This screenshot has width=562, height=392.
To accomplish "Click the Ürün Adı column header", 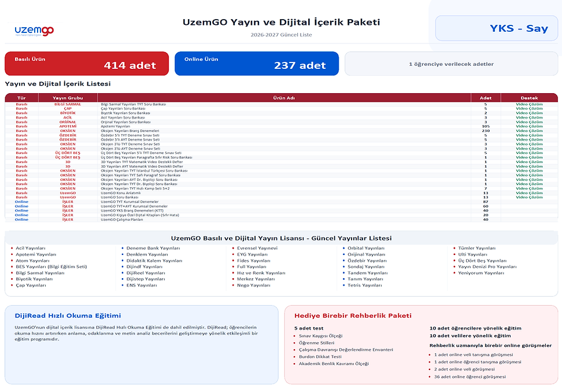I will point(284,98).
